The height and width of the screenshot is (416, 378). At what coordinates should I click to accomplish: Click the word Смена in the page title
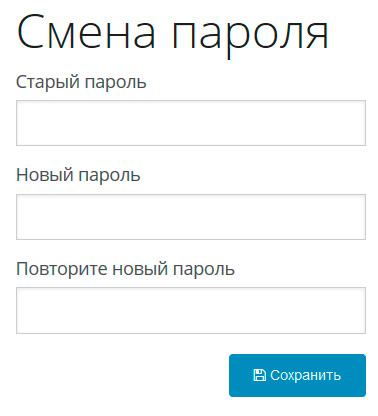click(86, 32)
